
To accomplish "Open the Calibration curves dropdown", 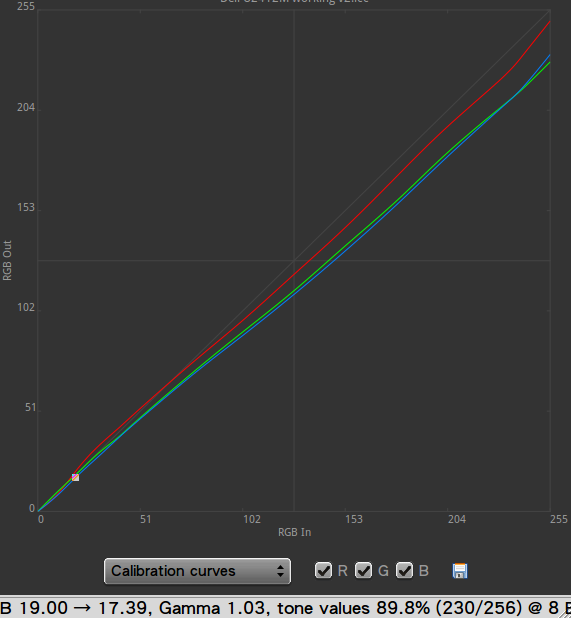I will tap(197, 571).
